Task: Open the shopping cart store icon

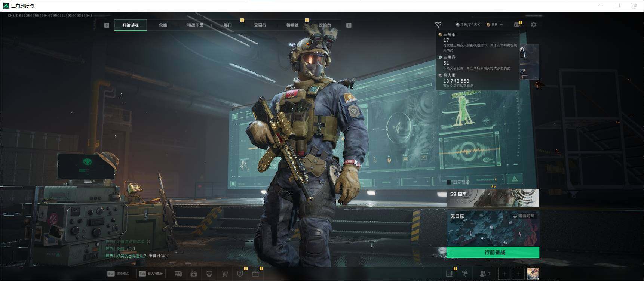Action: pos(225,274)
